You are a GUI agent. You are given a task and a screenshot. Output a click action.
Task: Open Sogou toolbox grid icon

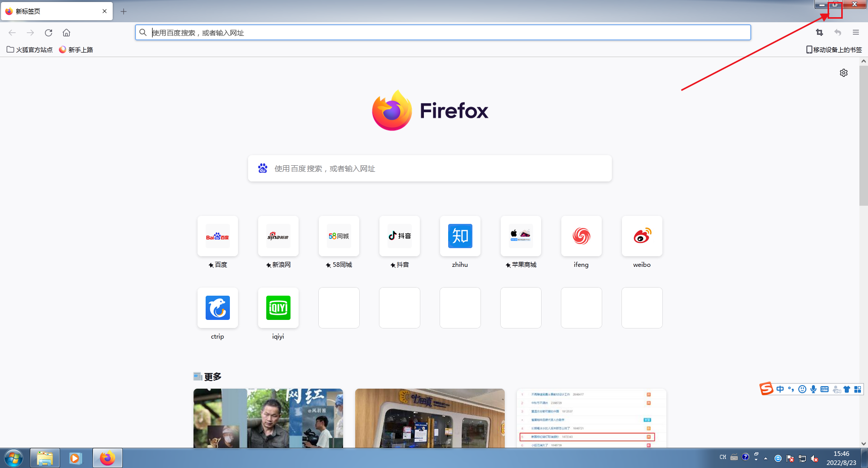point(857,389)
